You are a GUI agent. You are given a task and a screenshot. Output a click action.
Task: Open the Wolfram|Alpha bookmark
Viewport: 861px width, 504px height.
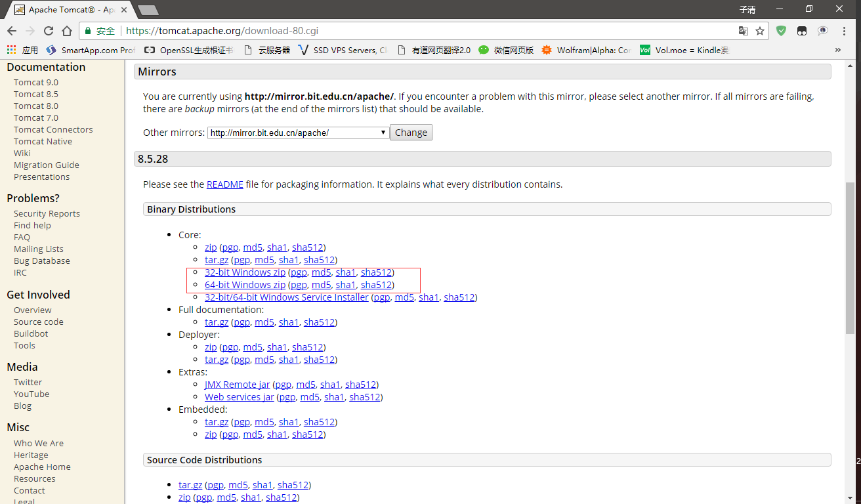tap(586, 50)
